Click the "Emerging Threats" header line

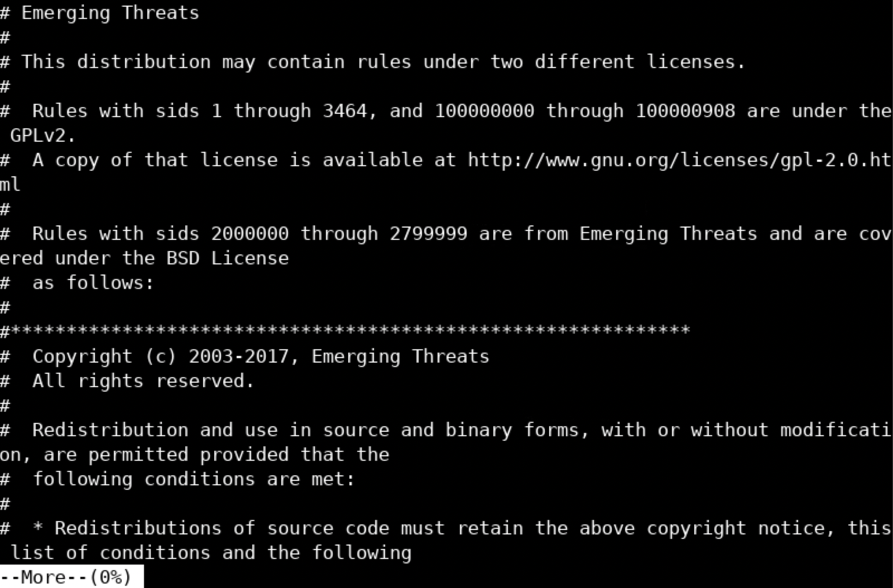[x=99, y=12]
